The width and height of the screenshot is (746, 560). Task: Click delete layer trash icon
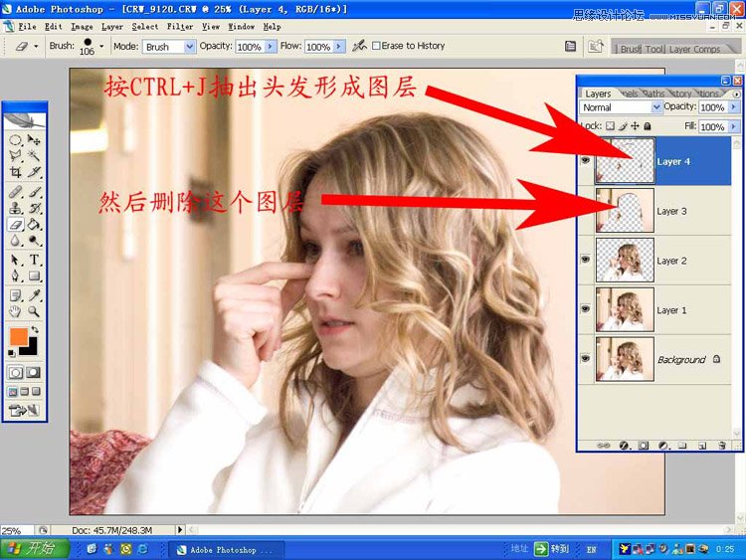coord(722,446)
